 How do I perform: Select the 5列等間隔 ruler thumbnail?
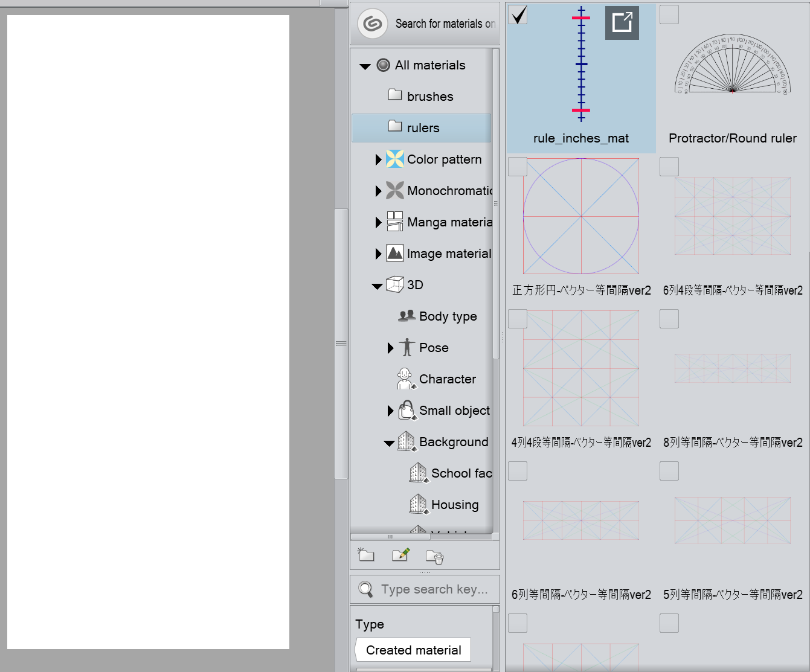point(733,520)
